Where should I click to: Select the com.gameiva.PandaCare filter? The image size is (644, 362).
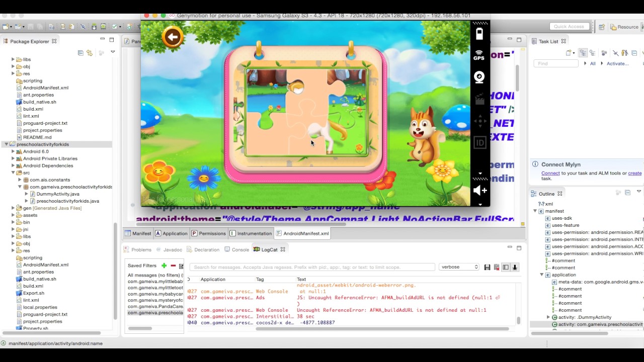155,306
